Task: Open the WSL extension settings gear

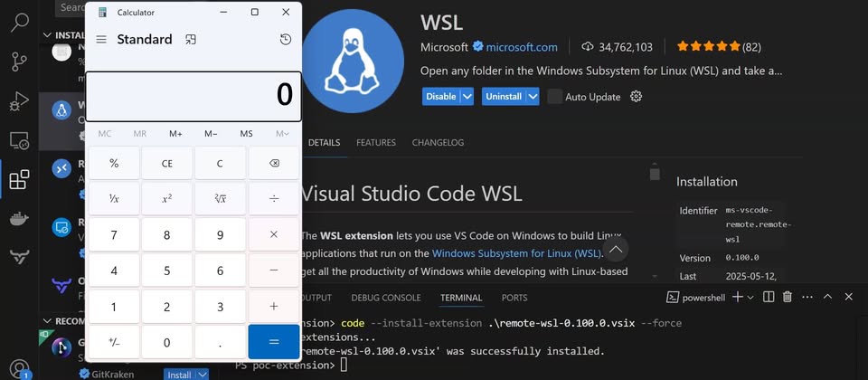Action: (636, 97)
